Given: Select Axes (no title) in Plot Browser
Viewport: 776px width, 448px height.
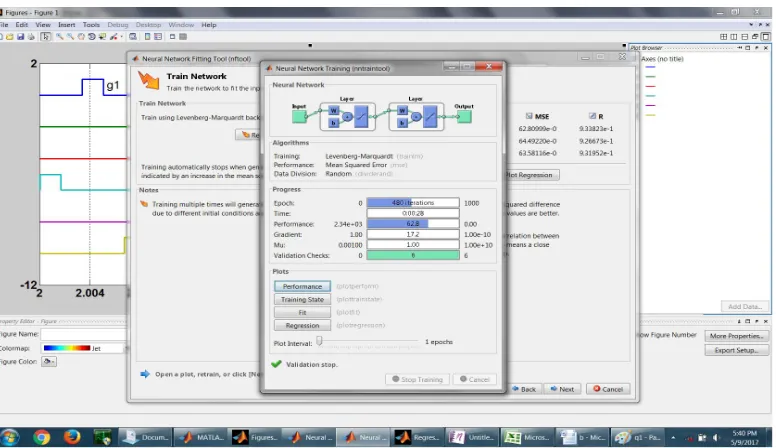Looking at the screenshot, I should (x=662, y=58).
